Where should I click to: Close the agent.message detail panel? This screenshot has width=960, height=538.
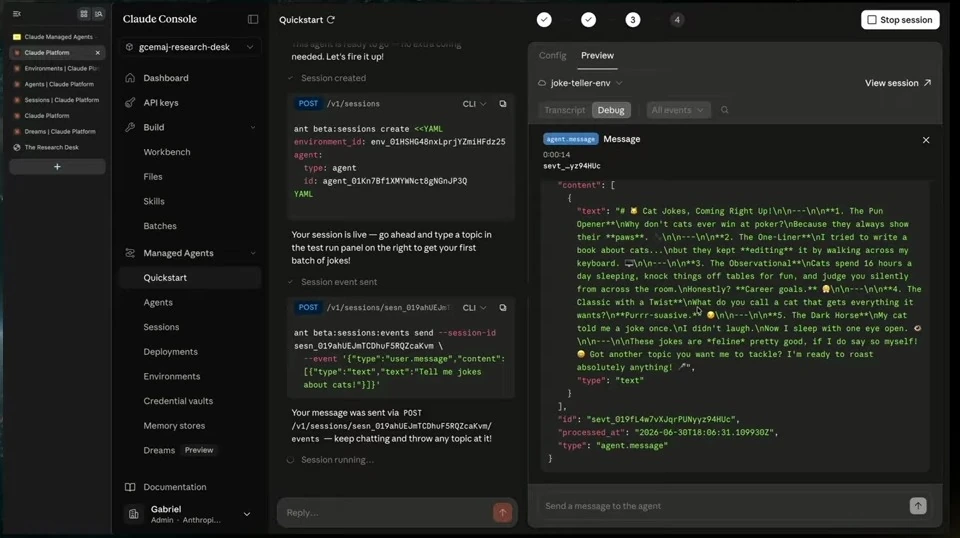click(x=926, y=140)
